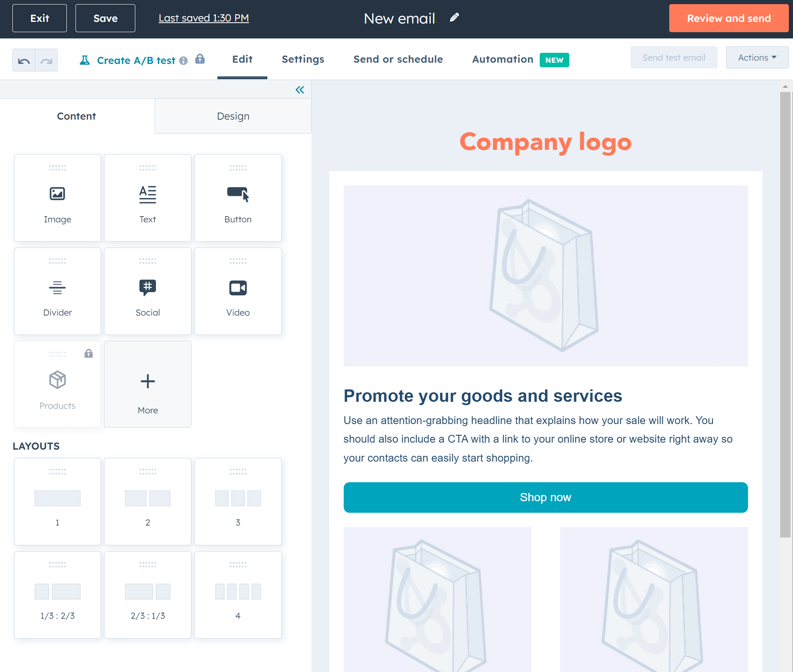Collapse the left content panel
This screenshot has width=793, height=672.
click(300, 90)
